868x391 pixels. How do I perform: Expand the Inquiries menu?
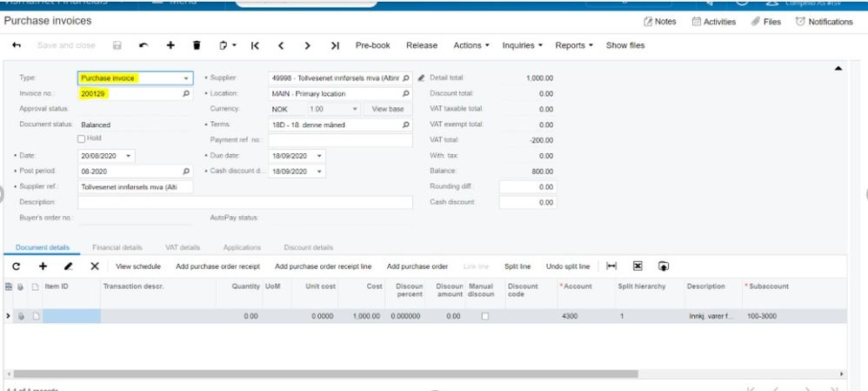pos(522,45)
